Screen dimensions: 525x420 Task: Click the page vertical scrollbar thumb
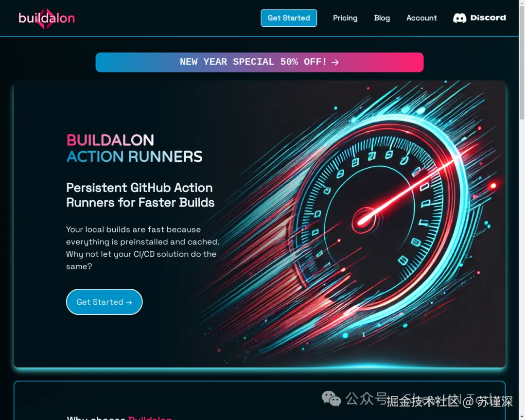522,60
